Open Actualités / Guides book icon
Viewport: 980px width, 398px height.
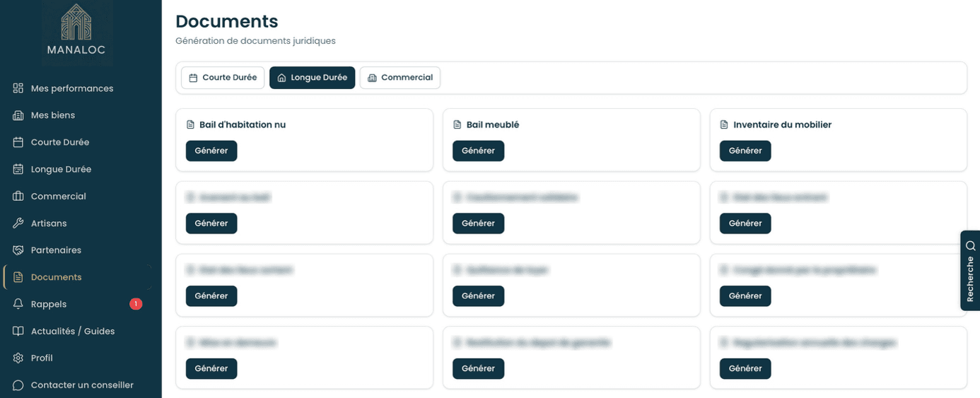pos(18,331)
